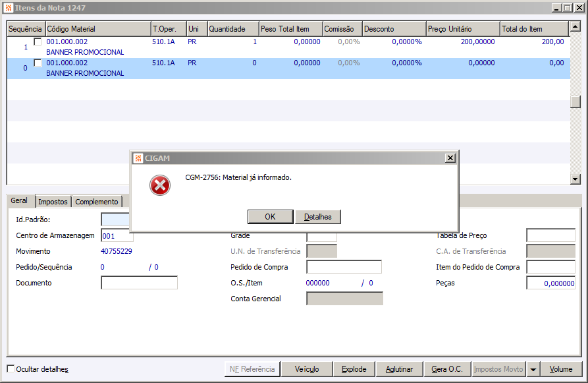Click the T.Oper. column header
This screenshot has height=383, width=588.
169,29
